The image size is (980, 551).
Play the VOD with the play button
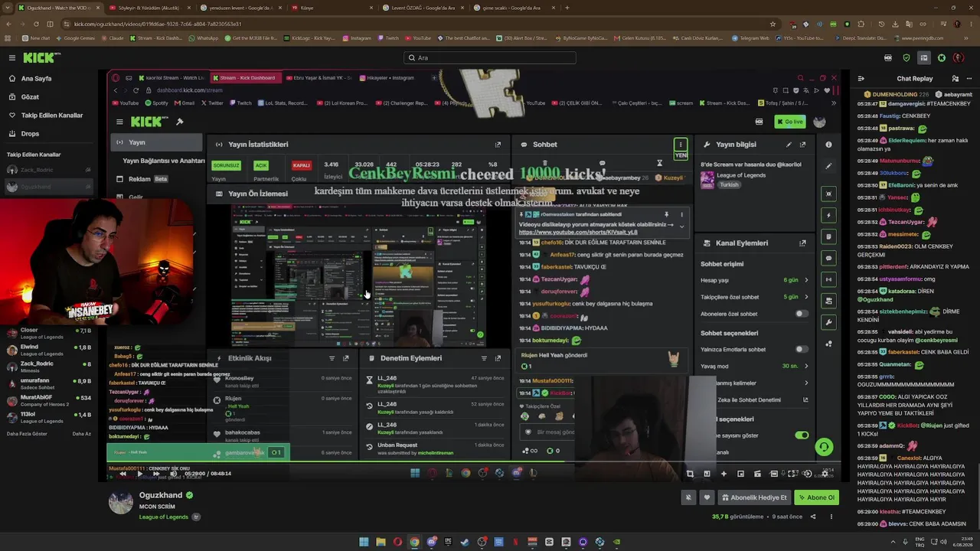point(139,474)
